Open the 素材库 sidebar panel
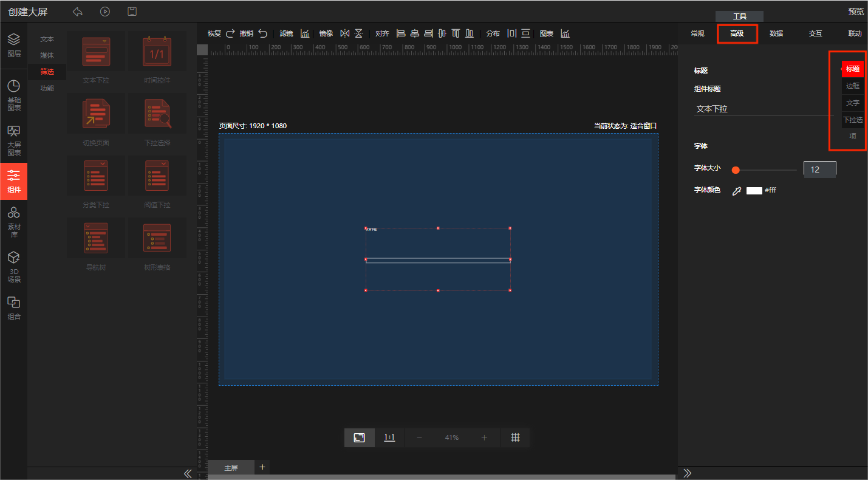The height and width of the screenshot is (480, 868). pos(14,222)
